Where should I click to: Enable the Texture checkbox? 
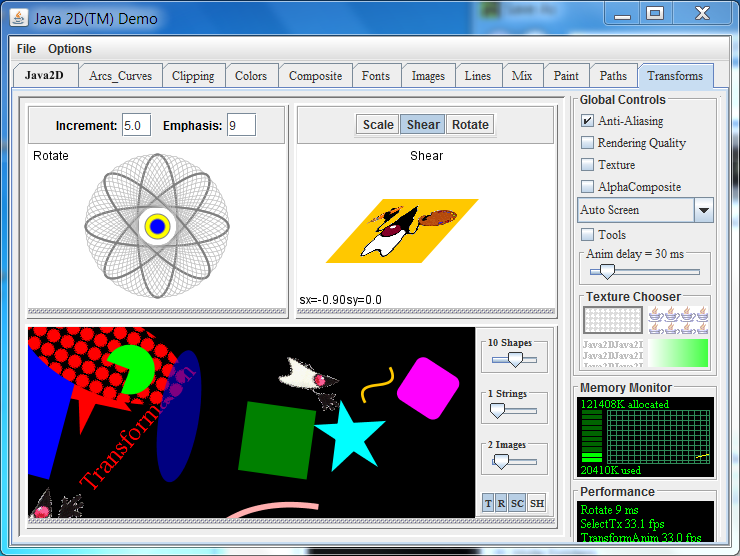point(587,165)
